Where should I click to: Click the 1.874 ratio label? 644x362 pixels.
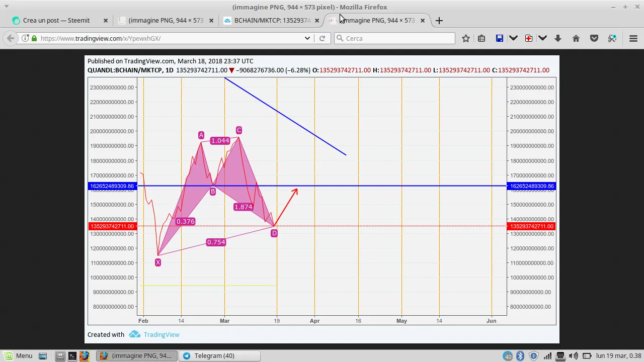tap(244, 207)
